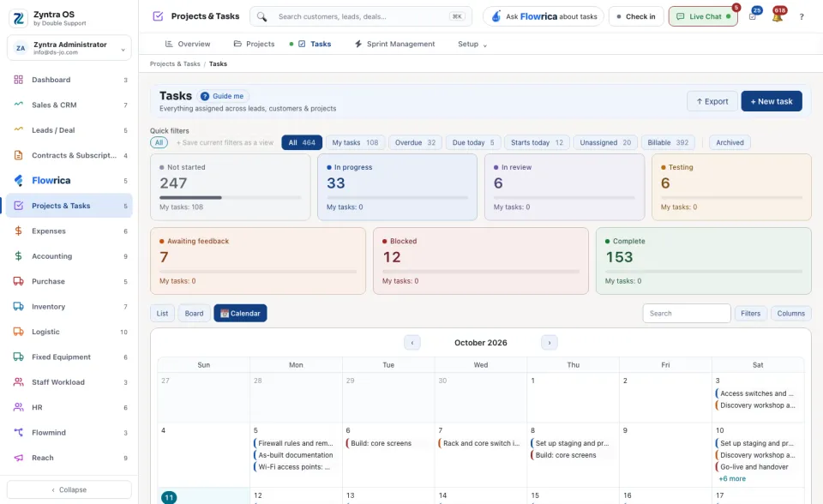Click the Sprint Management lightning icon
The image size is (823, 504).
(x=358, y=44)
